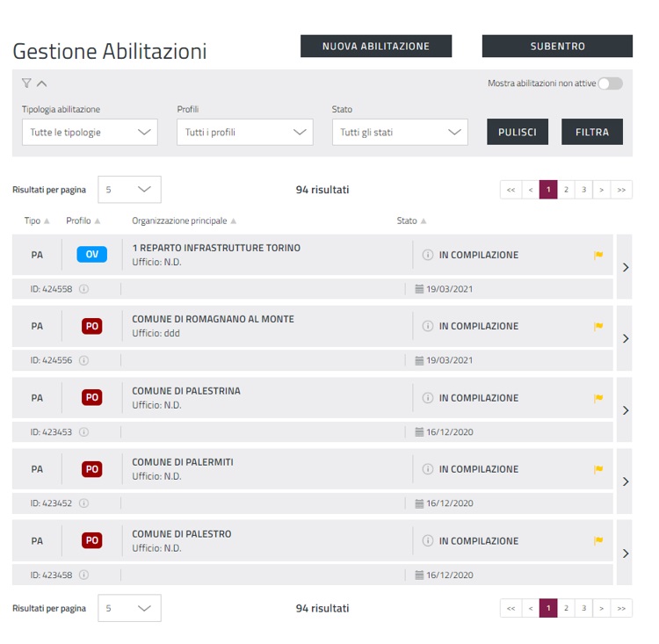
Task: Open bottom Risultati per pagina selector
Action: (x=129, y=608)
